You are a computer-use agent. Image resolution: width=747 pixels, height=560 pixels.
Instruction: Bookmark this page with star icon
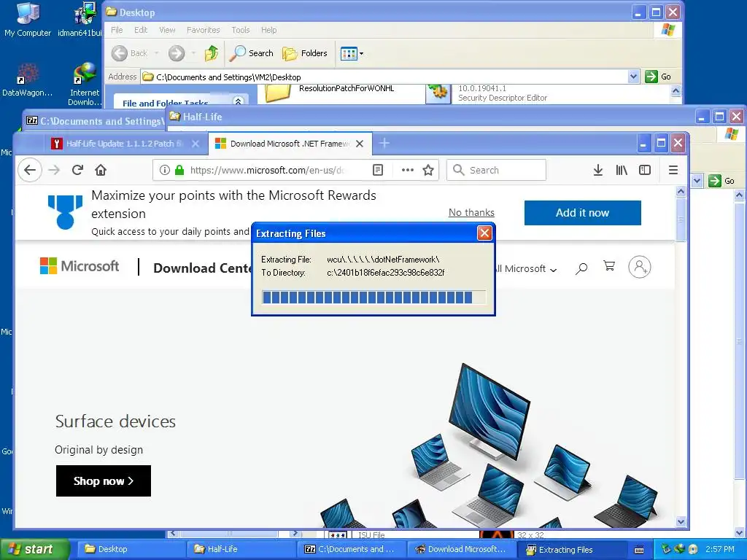click(x=428, y=170)
